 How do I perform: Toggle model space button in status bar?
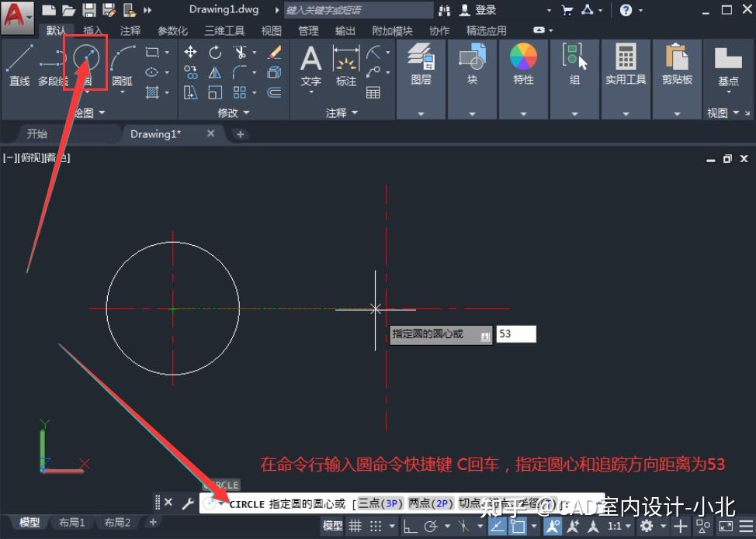pyautogui.click(x=332, y=526)
